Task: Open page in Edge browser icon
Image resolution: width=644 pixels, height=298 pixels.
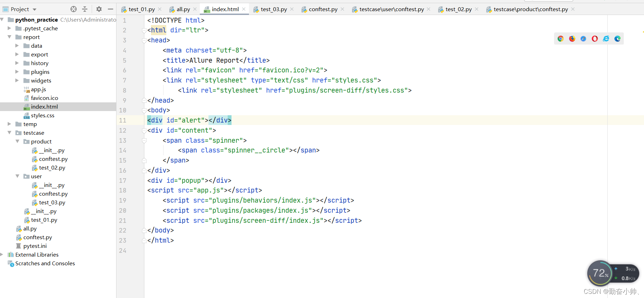Action: click(x=618, y=39)
